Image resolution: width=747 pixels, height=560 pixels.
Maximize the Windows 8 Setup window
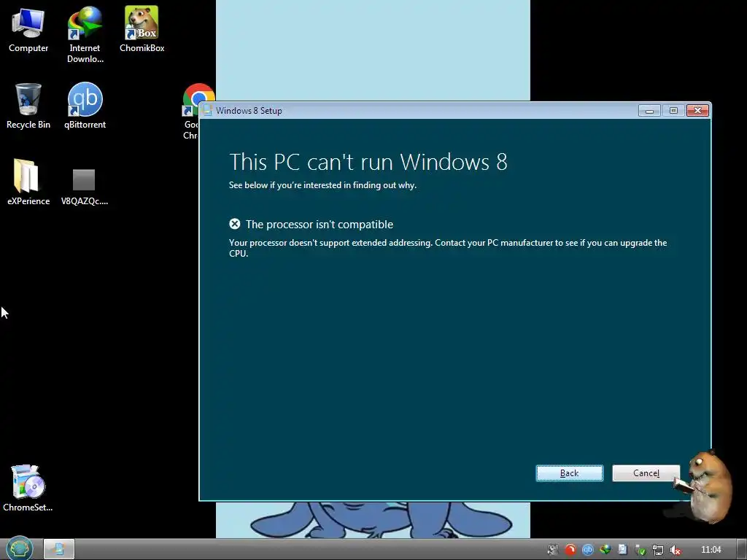(x=673, y=111)
